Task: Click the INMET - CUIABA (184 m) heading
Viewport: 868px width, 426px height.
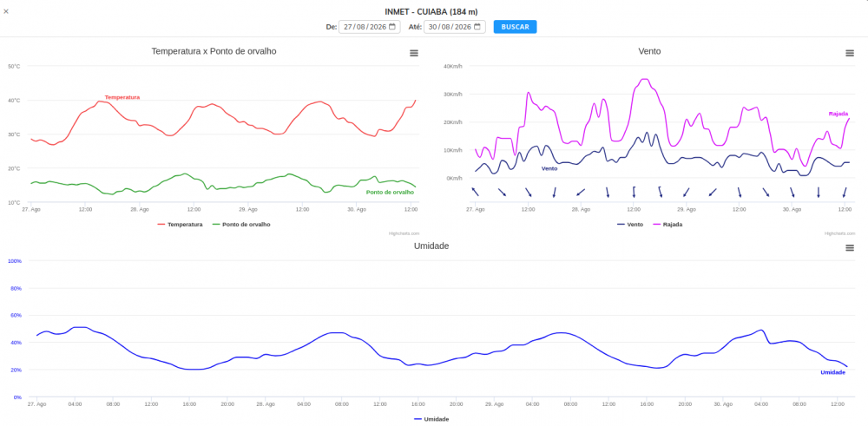Action: click(431, 11)
